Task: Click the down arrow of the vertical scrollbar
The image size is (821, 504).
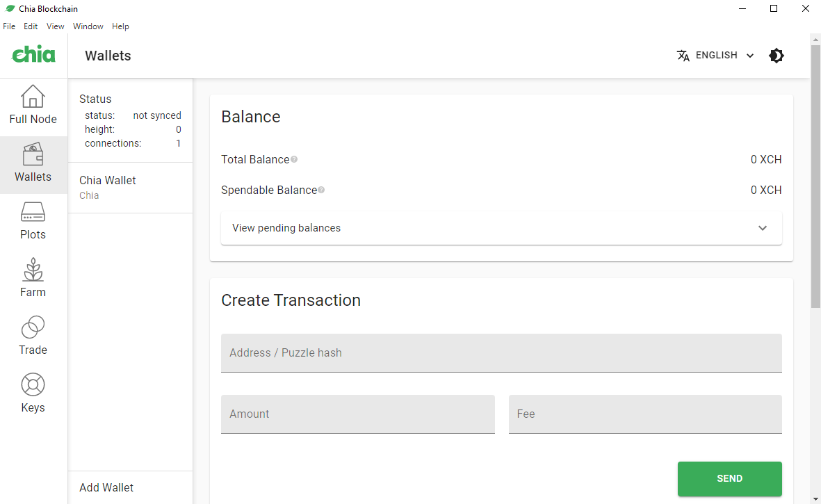Action: click(x=815, y=498)
